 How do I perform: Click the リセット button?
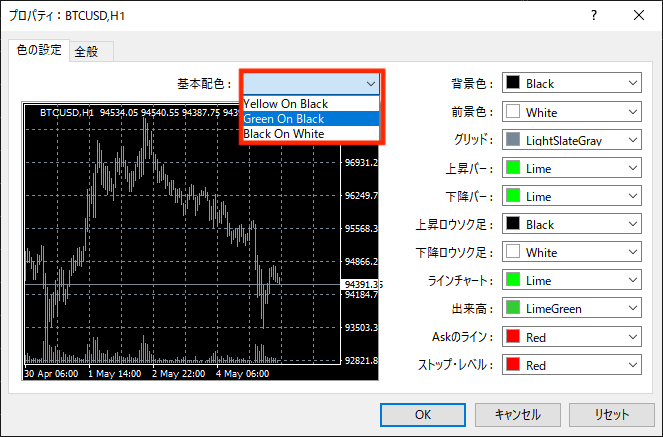point(612,415)
